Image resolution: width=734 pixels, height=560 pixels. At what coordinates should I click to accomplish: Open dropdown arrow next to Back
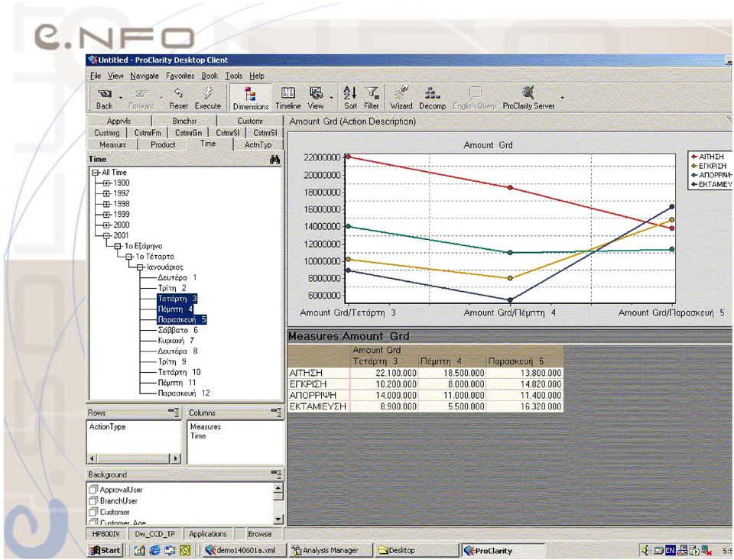(120, 98)
